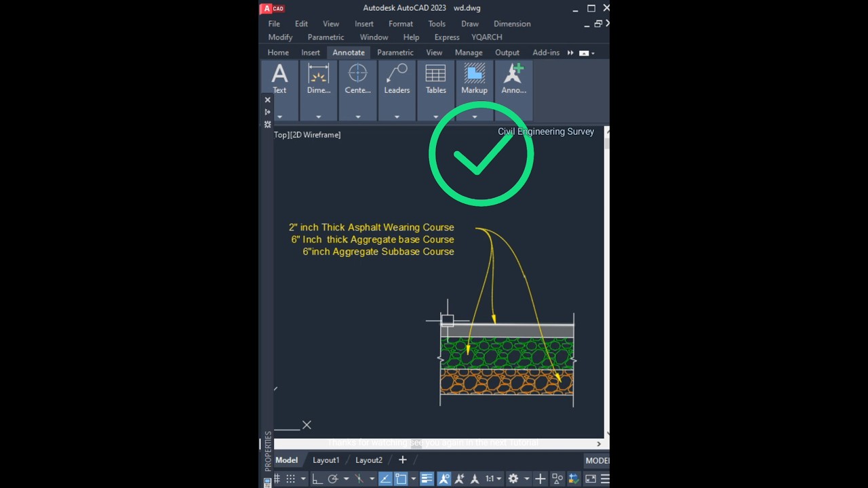Image resolution: width=868 pixels, height=488 pixels.
Task: Click the vertical PROPERTIES palette title bar
Action: click(268, 451)
